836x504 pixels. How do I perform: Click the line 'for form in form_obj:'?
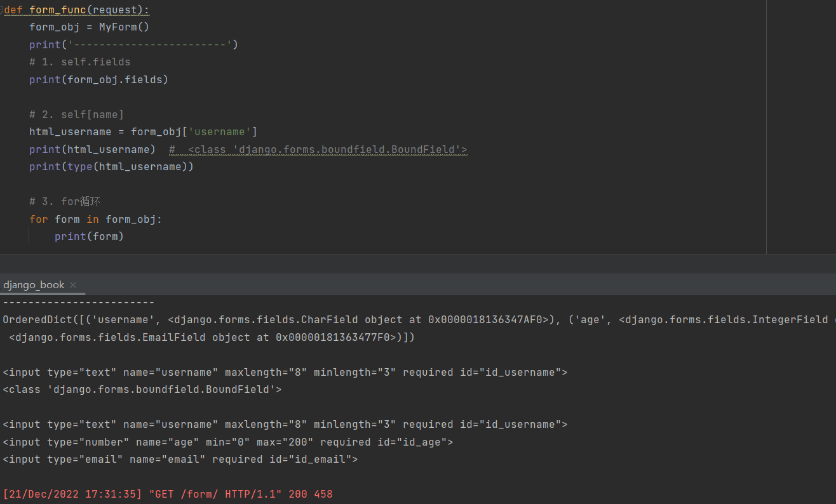[95, 219]
